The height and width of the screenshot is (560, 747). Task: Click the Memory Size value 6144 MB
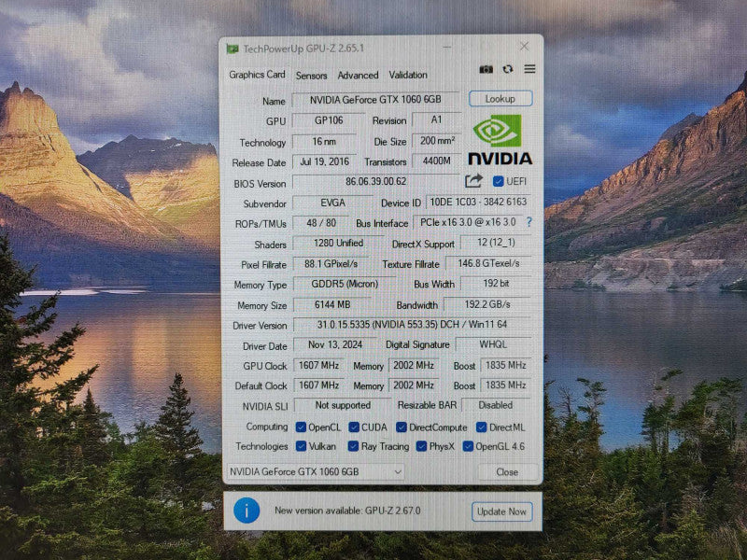(332, 305)
